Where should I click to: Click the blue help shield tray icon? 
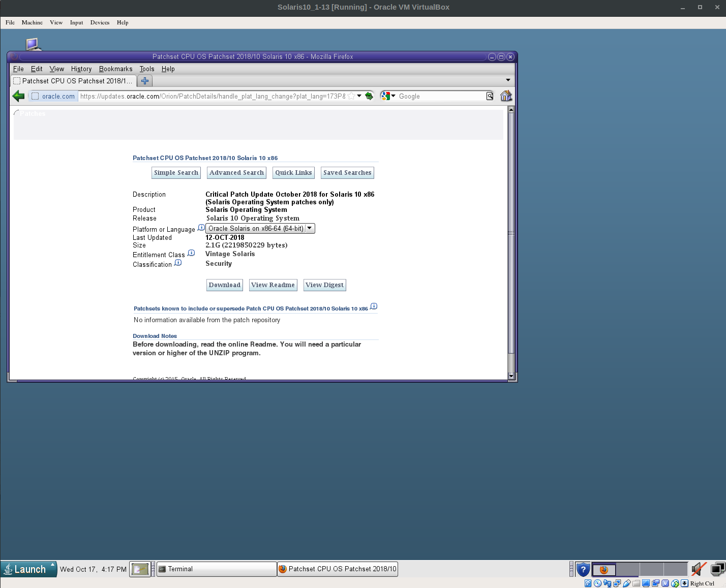(x=583, y=569)
